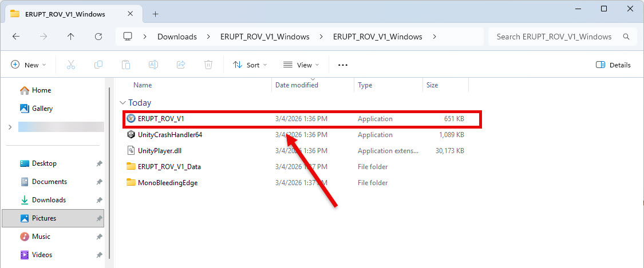This screenshot has height=268, width=644.
Task: Open the New dropdown menu
Action: coord(28,65)
